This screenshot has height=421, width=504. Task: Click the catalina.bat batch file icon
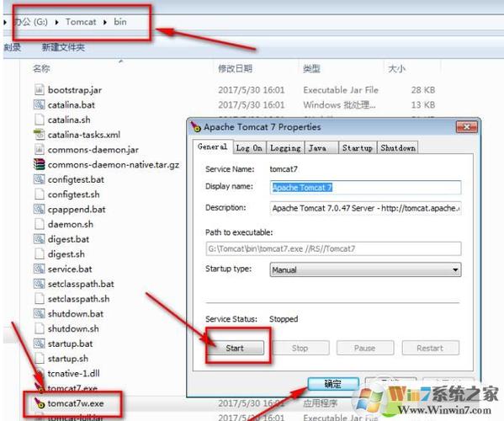(39, 105)
